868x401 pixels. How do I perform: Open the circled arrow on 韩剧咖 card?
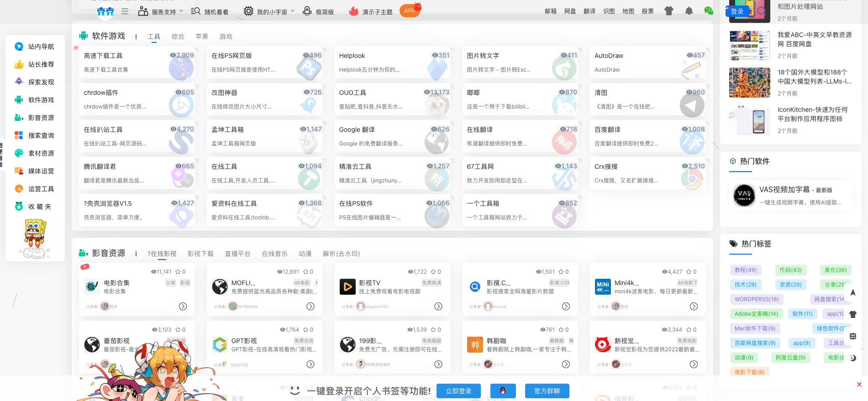[x=566, y=365]
